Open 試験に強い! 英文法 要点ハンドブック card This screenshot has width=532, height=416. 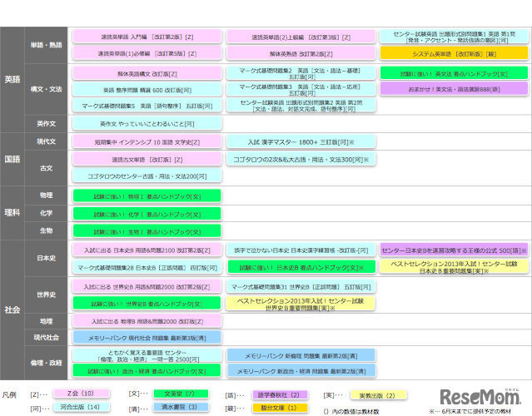click(x=455, y=73)
